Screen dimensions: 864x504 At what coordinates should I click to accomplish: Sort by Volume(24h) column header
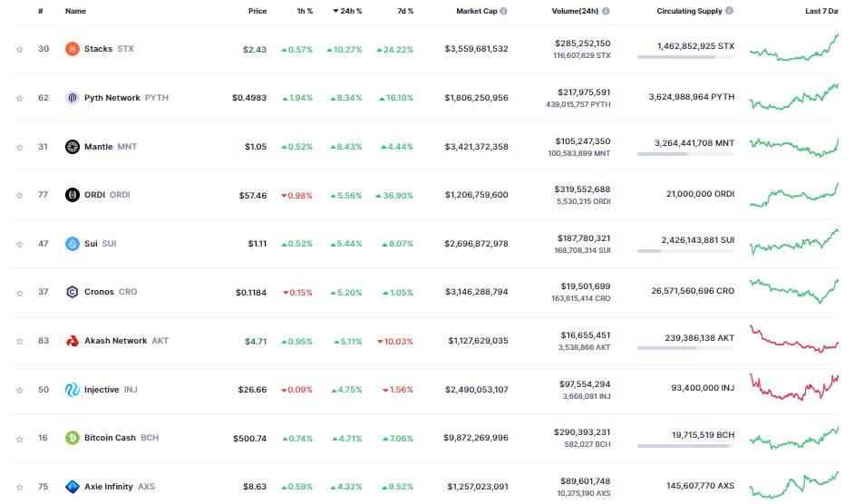(x=576, y=11)
